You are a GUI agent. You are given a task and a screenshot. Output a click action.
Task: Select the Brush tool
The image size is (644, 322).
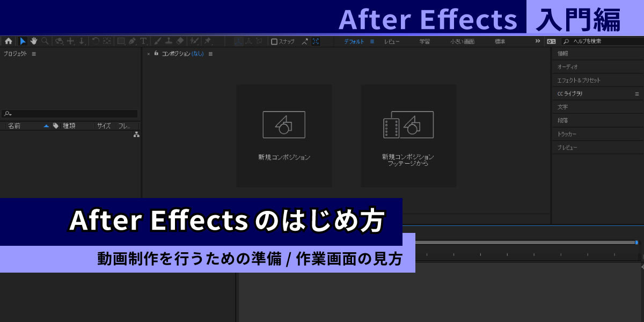click(158, 41)
